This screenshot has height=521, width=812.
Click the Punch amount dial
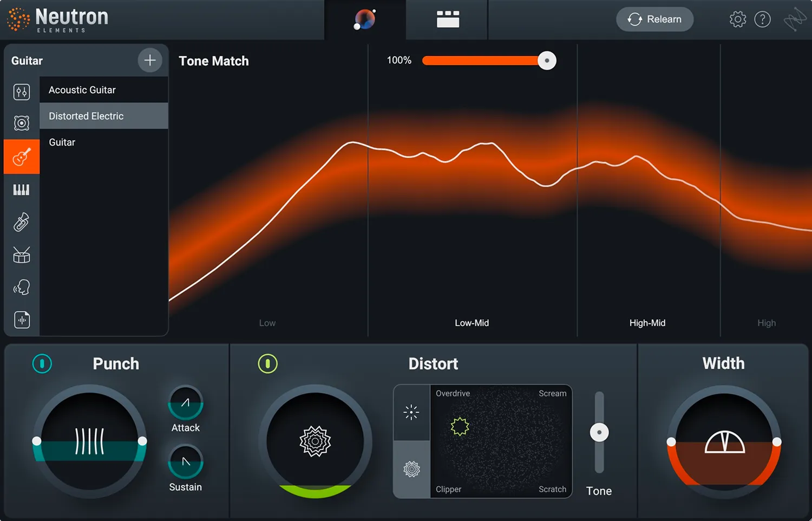pos(89,441)
